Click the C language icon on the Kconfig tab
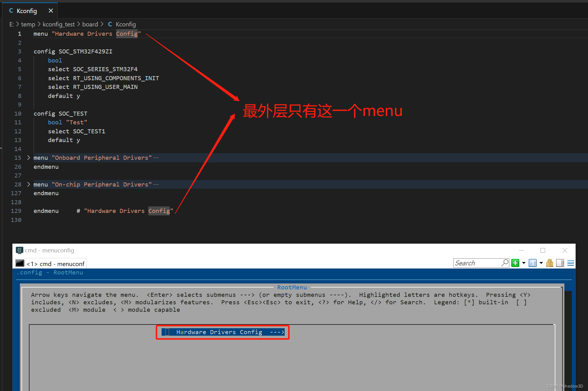Screen dimensions: 588x391 point(11,11)
